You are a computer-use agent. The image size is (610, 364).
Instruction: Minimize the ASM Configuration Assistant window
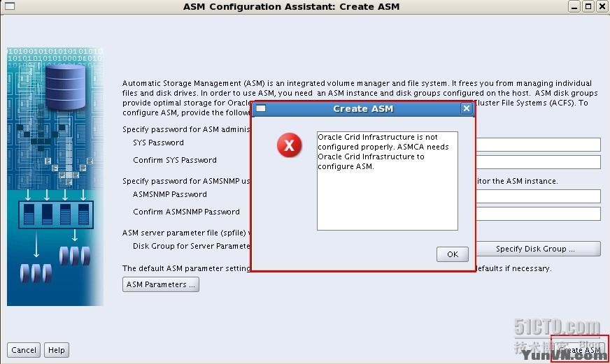click(x=574, y=6)
